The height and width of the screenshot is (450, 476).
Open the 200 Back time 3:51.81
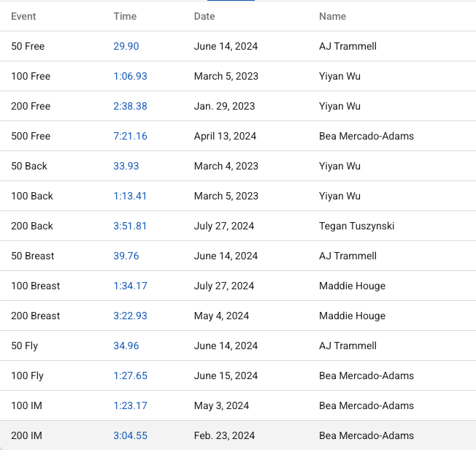tap(130, 226)
